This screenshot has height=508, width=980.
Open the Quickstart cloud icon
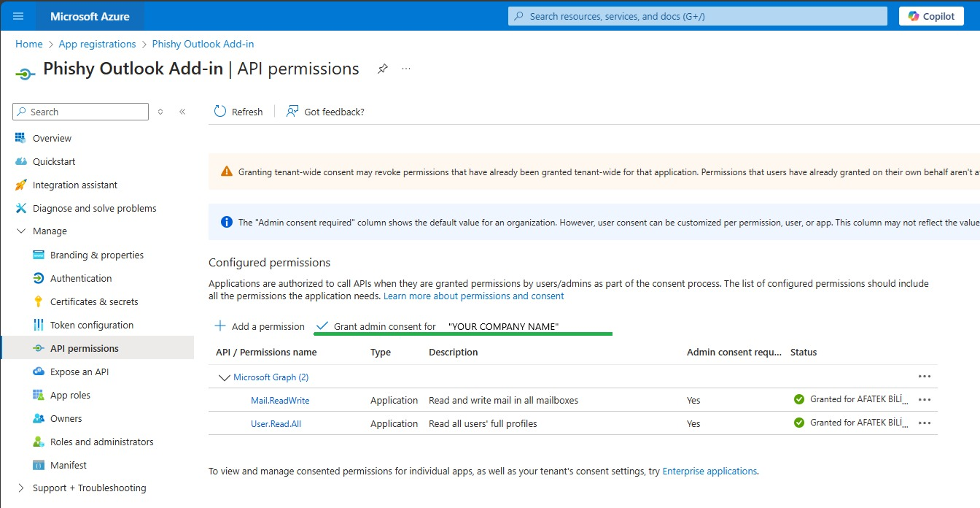tap(20, 161)
